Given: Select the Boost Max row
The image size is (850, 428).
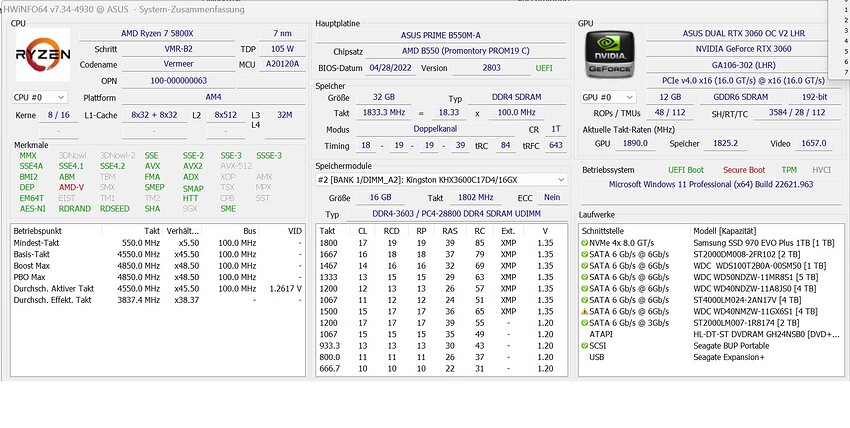Looking at the screenshot, I should [158, 265].
